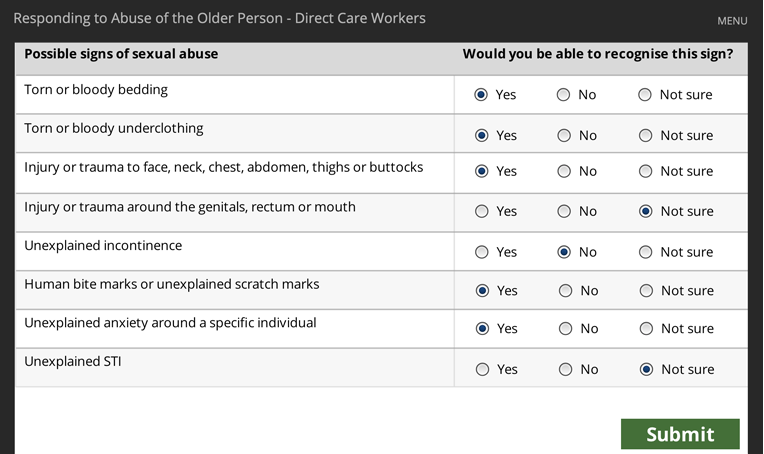Select No for Human bite marks row
This screenshot has height=454, width=764.
coord(565,291)
